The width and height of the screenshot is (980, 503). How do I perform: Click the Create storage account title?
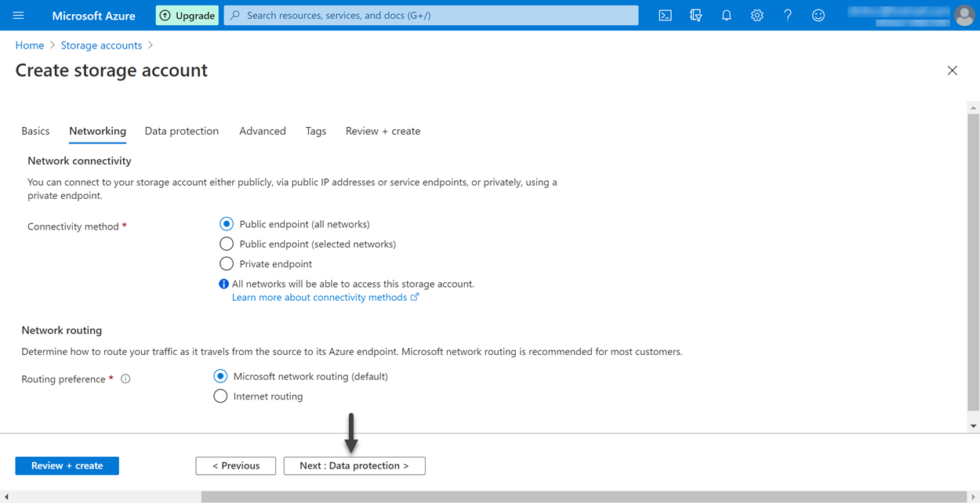(111, 71)
